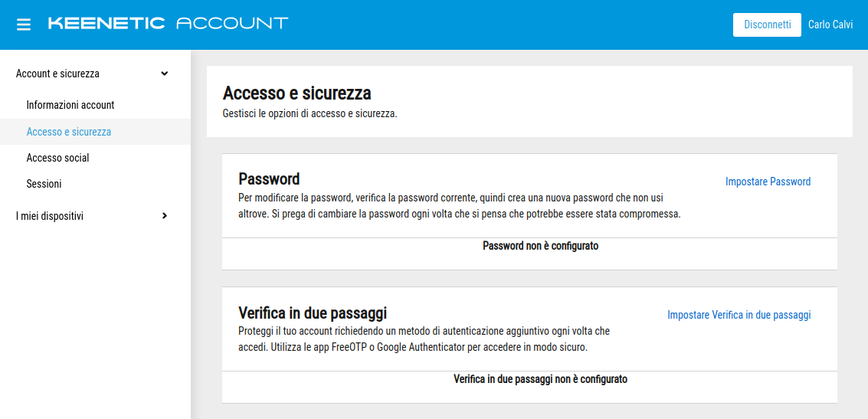Click the Carlo Calvi username
The width and height of the screenshot is (868, 419).
click(830, 25)
